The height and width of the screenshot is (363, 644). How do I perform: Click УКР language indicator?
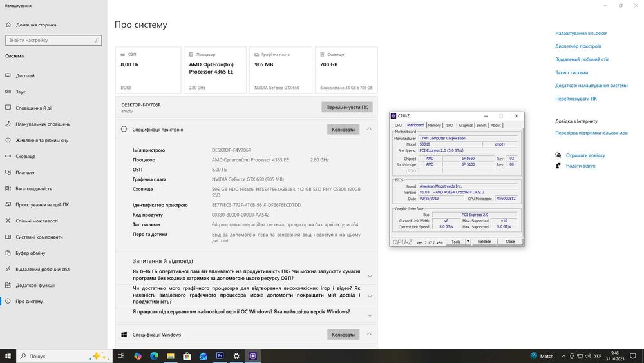point(598,356)
